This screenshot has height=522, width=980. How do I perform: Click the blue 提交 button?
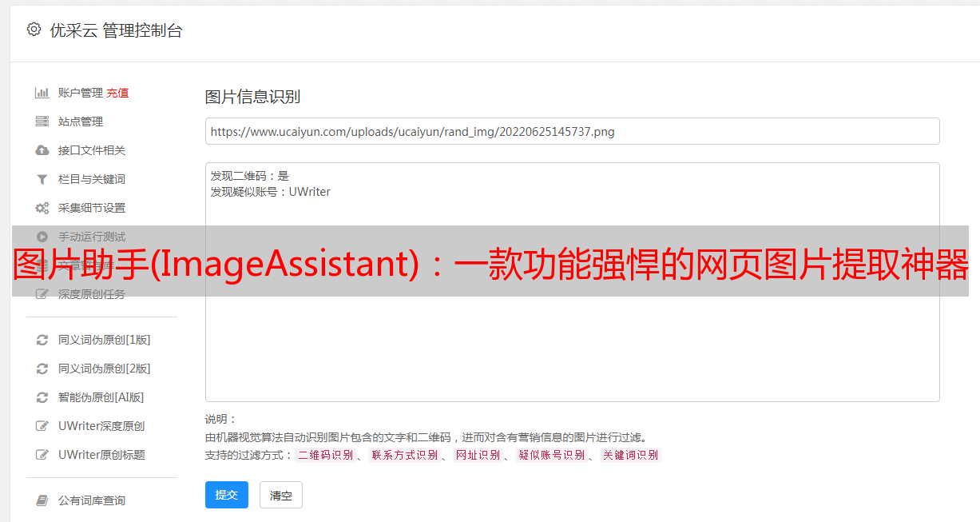pyautogui.click(x=227, y=495)
